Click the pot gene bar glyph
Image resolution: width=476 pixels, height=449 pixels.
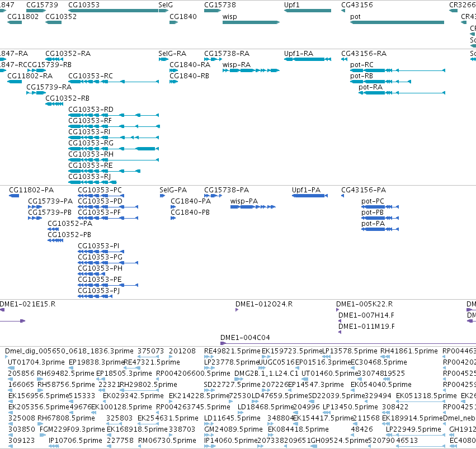[x=397, y=22]
